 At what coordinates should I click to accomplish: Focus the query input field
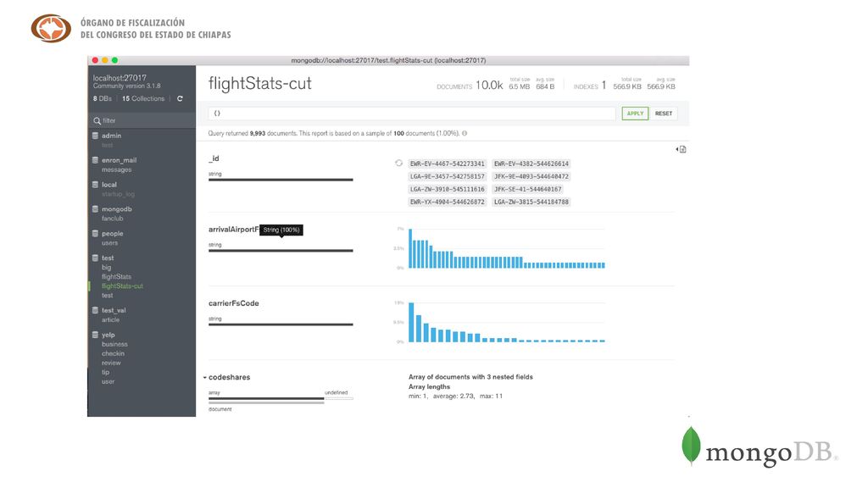tap(412, 114)
